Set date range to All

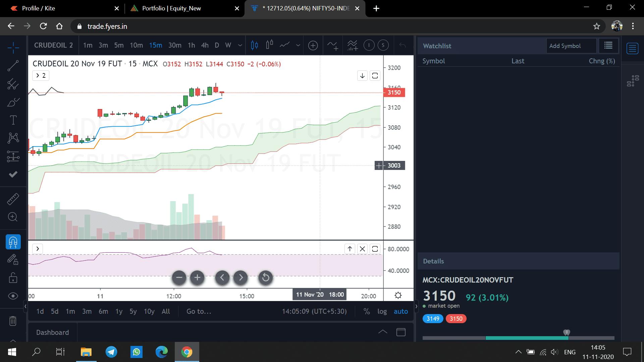point(166,311)
